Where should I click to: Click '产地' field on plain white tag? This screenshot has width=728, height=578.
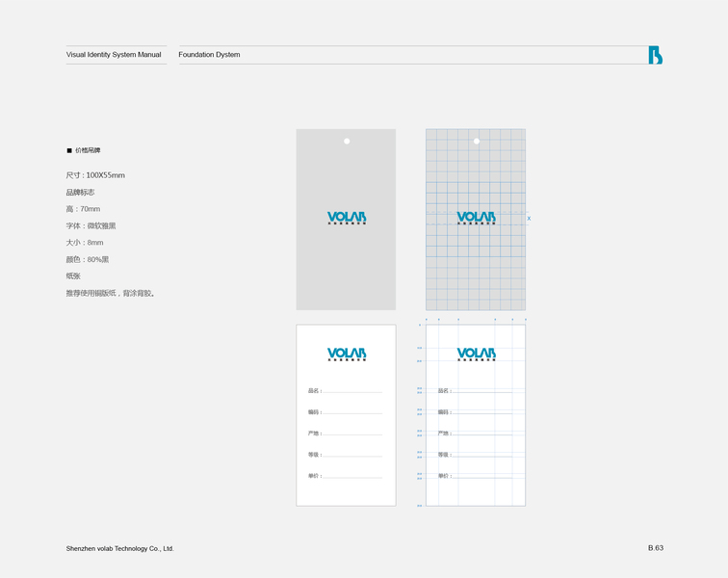click(x=345, y=433)
